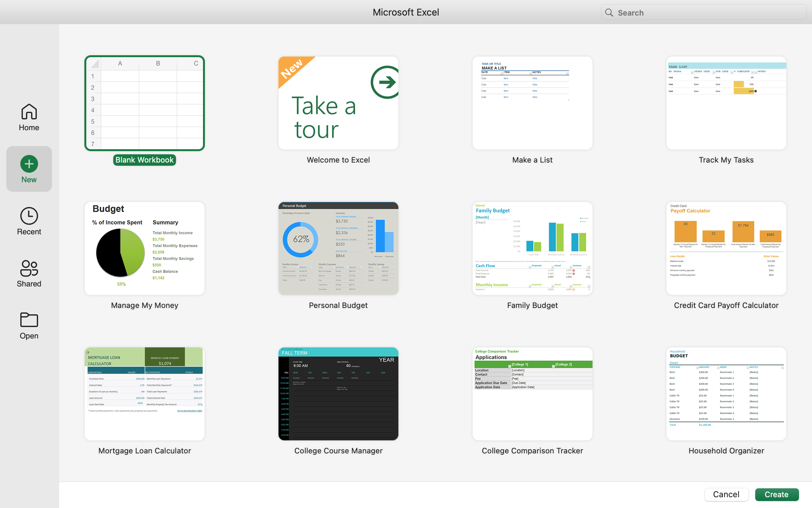
Task: Click the Manage My Money label
Action: click(x=145, y=305)
